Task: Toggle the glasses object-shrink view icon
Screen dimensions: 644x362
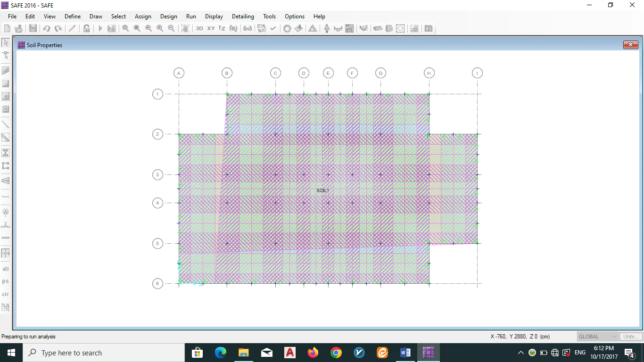Action: (x=247, y=28)
